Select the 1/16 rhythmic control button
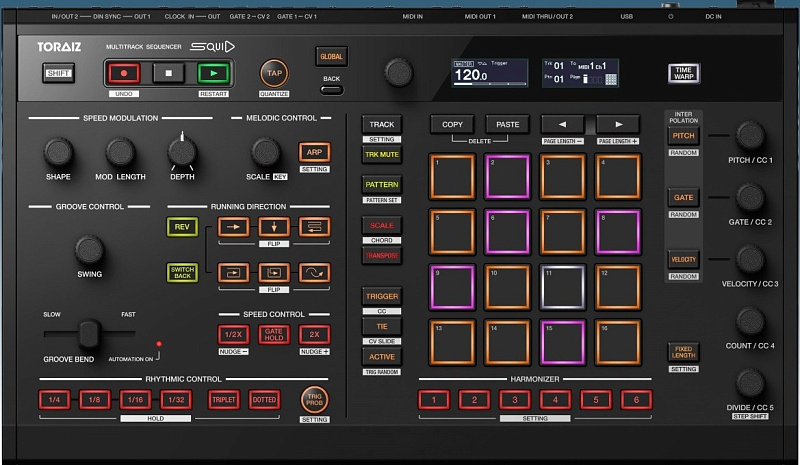Image resolution: width=800 pixels, height=465 pixels. 135,399
